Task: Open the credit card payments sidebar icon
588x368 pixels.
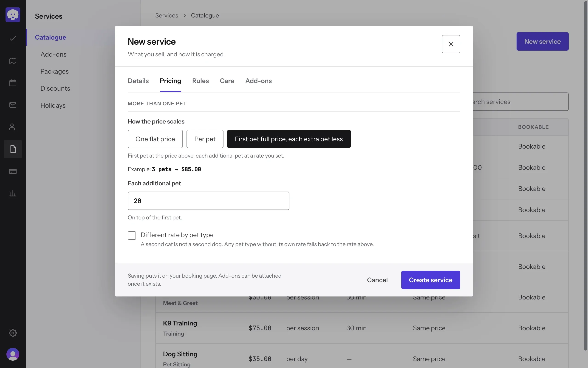Action: pyautogui.click(x=13, y=171)
